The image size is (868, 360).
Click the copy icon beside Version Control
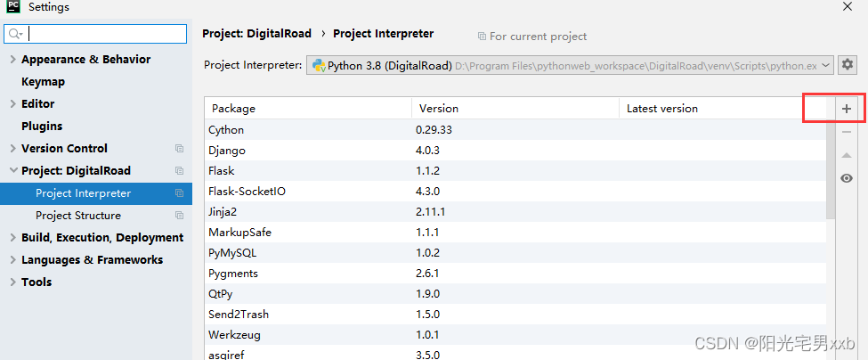[179, 149]
